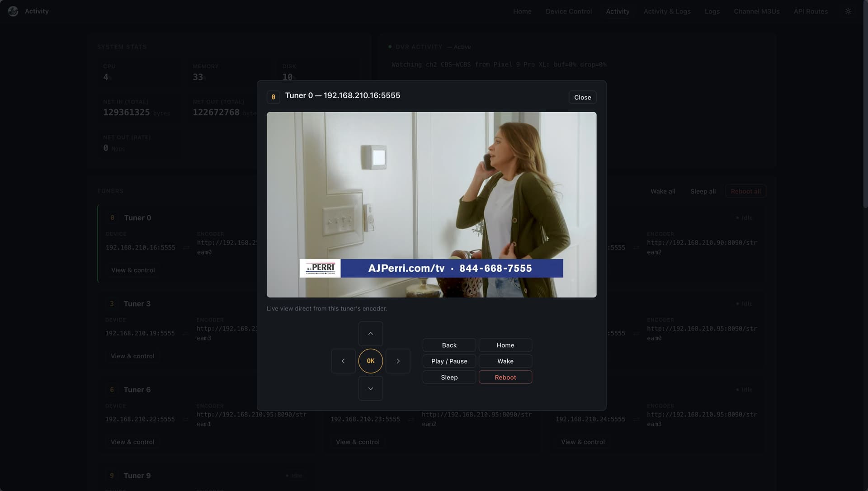Click the Tuner 9 heading text

[x=137, y=475]
